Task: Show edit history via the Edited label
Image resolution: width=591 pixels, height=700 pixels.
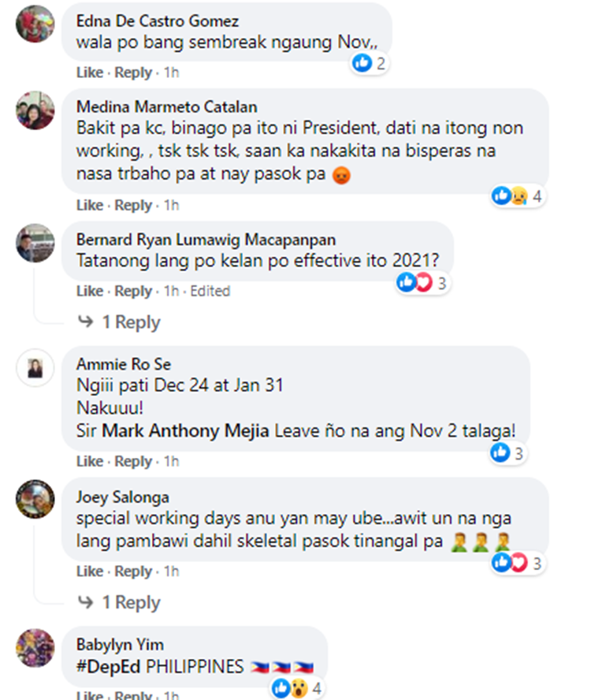Action: click(210, 291)
